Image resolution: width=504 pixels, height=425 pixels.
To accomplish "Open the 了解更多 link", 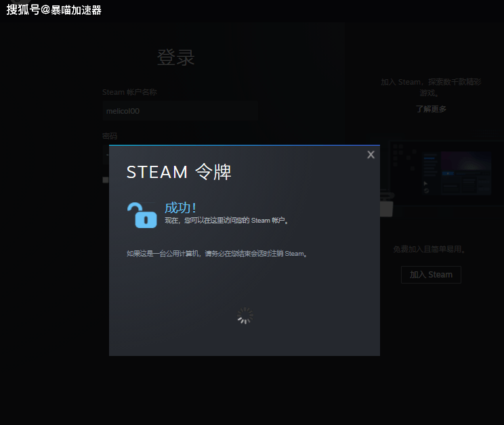I will [431, 109].
